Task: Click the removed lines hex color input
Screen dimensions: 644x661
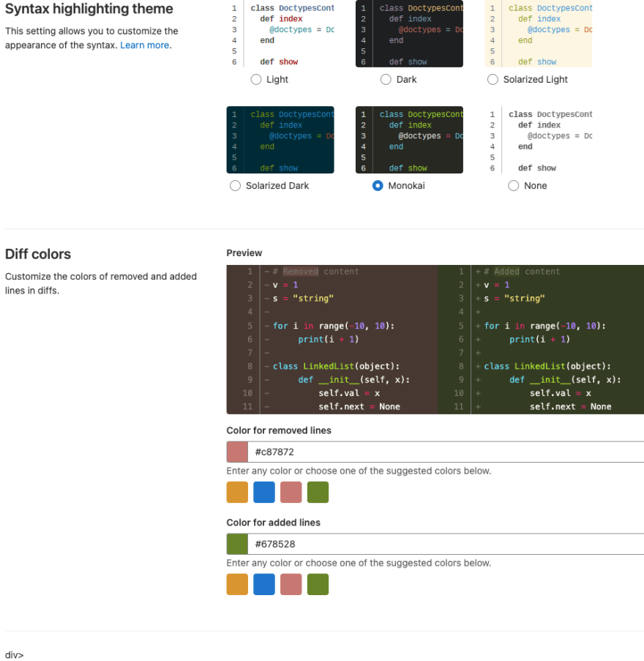Action: [x=446, y=452]
